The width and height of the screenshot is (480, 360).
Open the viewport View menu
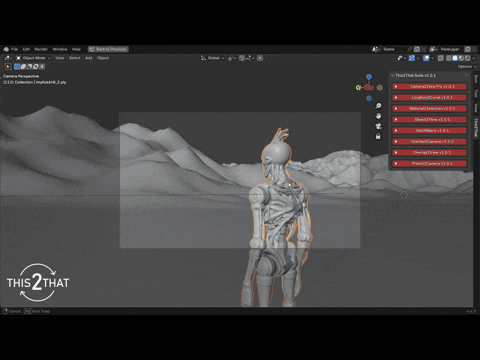click(60, 58)
